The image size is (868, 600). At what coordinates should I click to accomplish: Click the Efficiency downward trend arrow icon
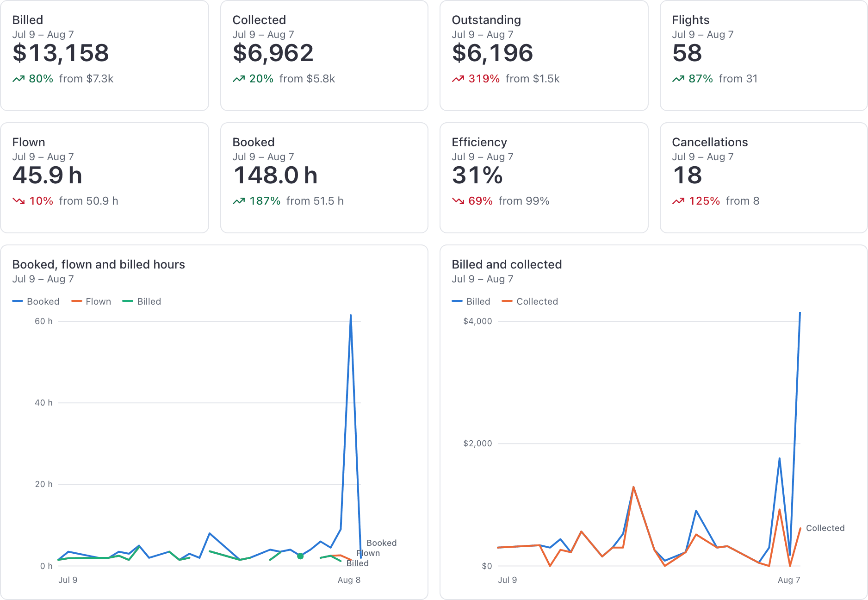(x=458, y=201)
